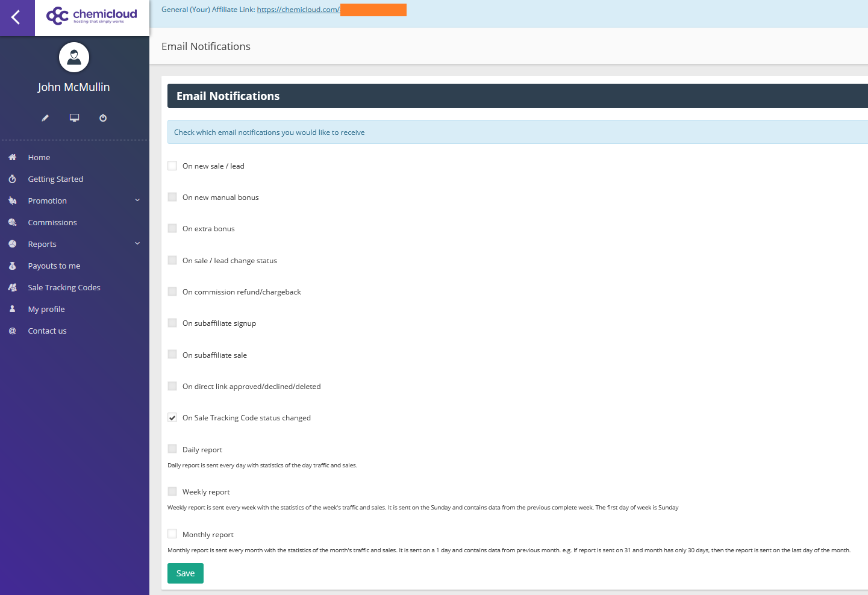868x595 pixels.
Task: Click the Home house icon in sidebar
Action: click(12, 157)
